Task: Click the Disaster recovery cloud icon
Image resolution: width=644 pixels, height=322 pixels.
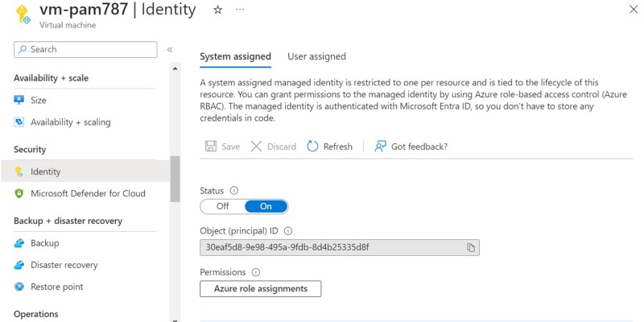Action: (19, 265)
